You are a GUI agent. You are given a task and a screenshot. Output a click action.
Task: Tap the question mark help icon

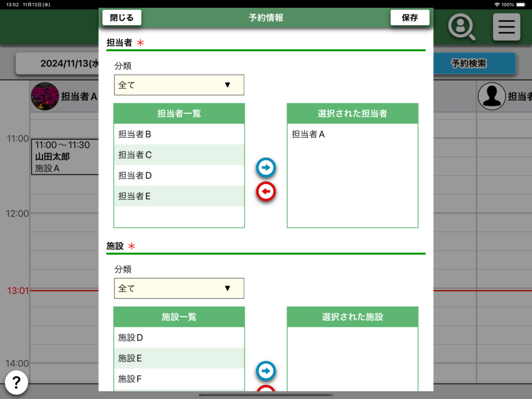pyautogui.click(x=17, y=383)
